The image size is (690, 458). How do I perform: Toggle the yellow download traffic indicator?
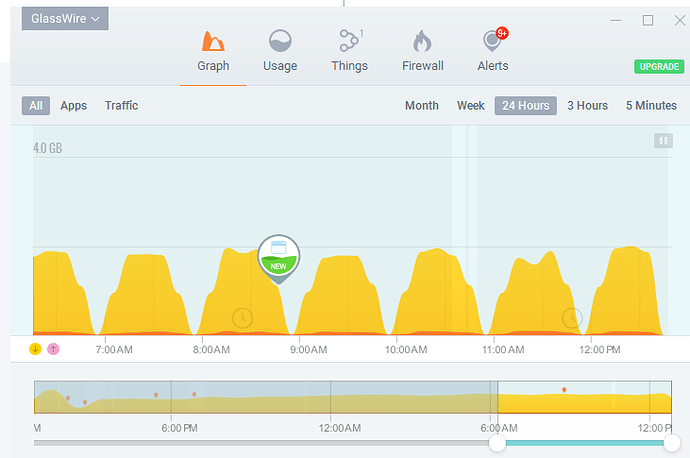[x=35, y=349]
